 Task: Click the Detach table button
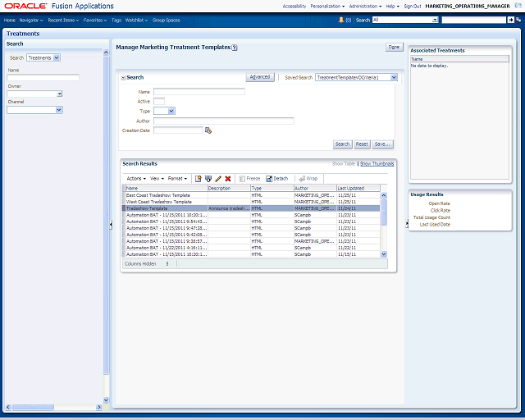[277, 179]
